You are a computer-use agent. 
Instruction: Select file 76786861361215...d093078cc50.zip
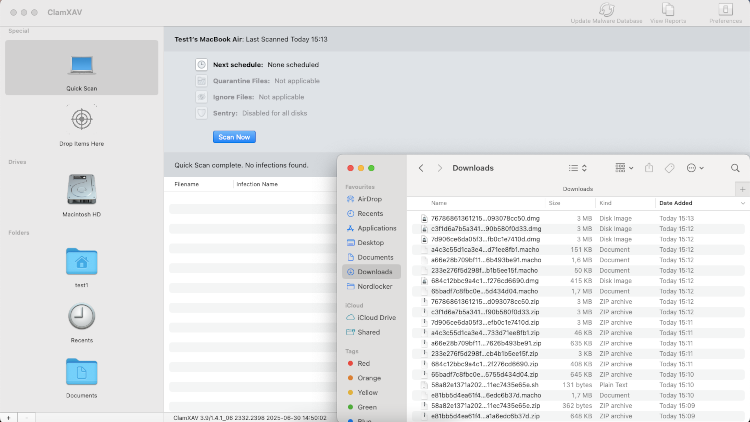pos(580,301)
